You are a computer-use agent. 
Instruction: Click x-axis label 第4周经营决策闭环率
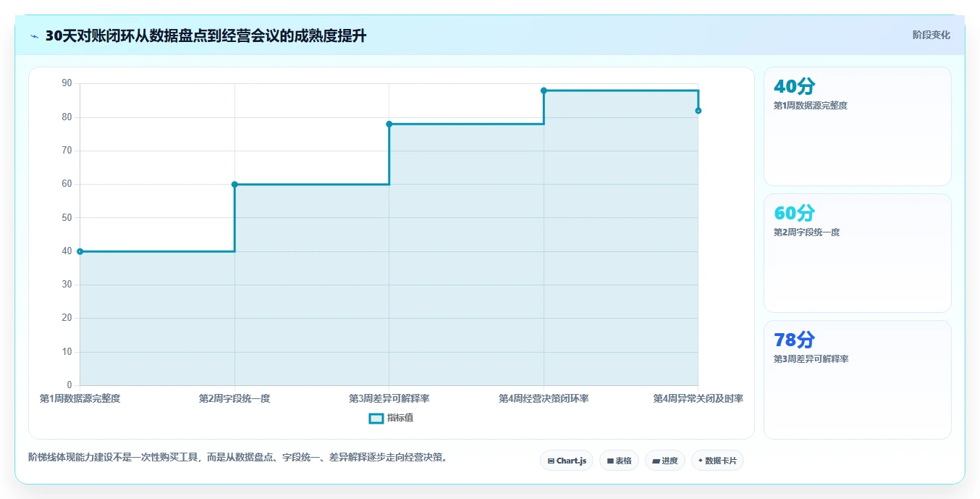pos(544,398)
